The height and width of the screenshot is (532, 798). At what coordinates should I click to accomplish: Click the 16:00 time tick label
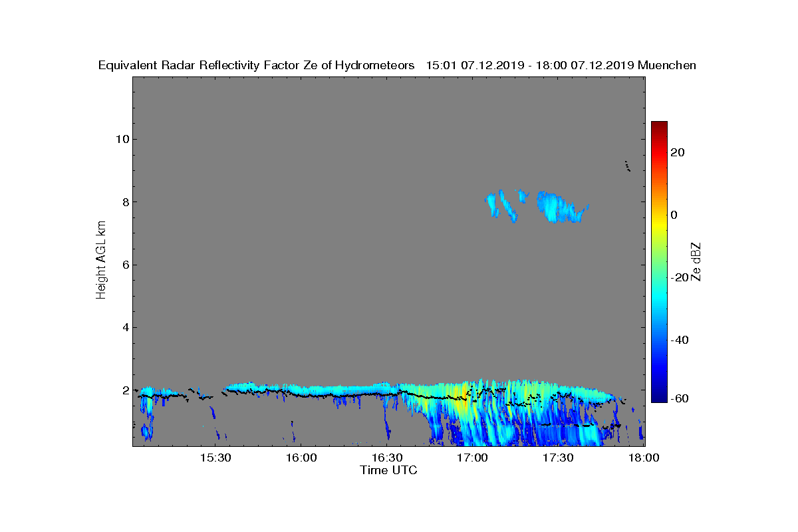(x=301, y=458)
